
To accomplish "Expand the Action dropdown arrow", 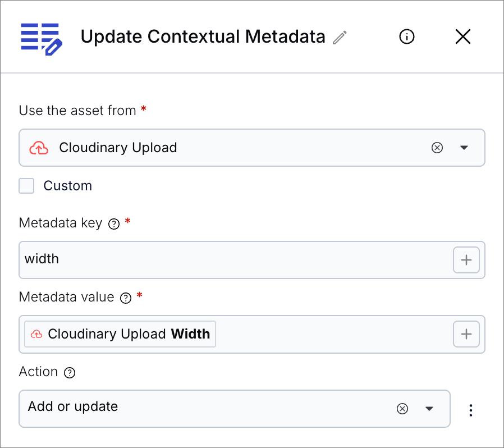I will (429, 409).
